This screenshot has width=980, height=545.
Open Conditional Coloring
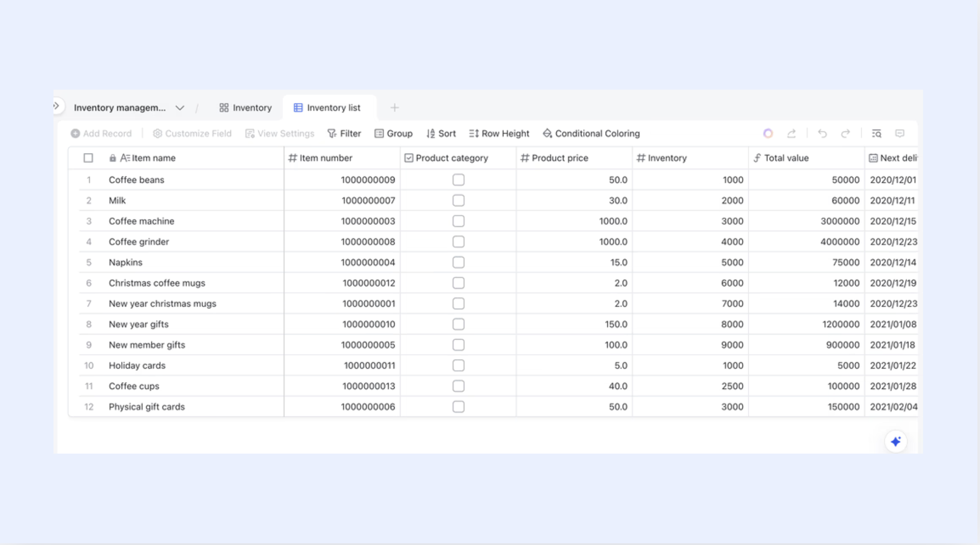pyautogui.click(x=591, y=134)
